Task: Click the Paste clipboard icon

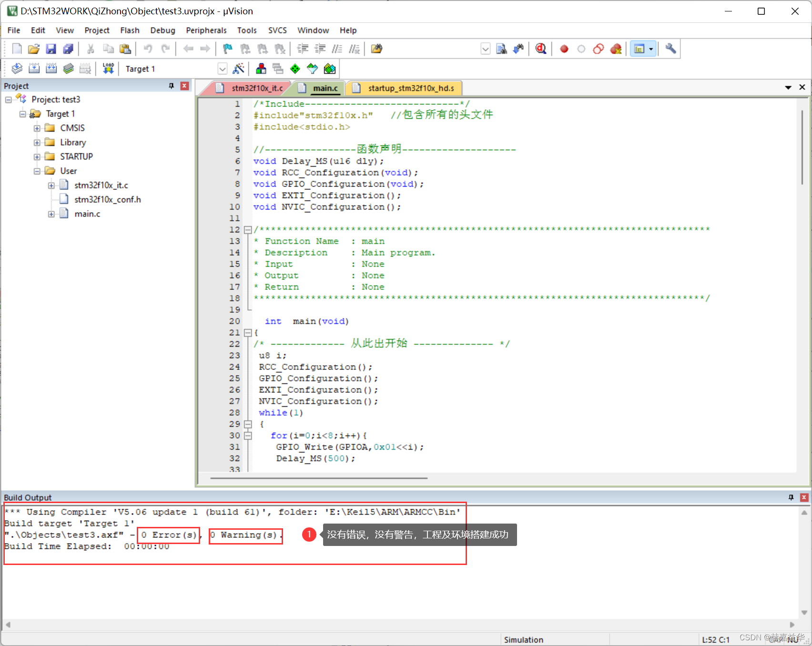Action: click(125, 49)
